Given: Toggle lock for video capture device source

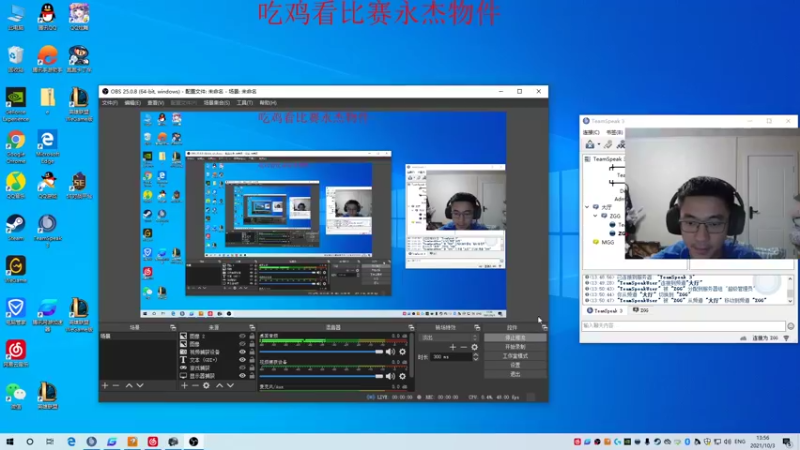Looking at the screenshot, I should pos(252,352).
